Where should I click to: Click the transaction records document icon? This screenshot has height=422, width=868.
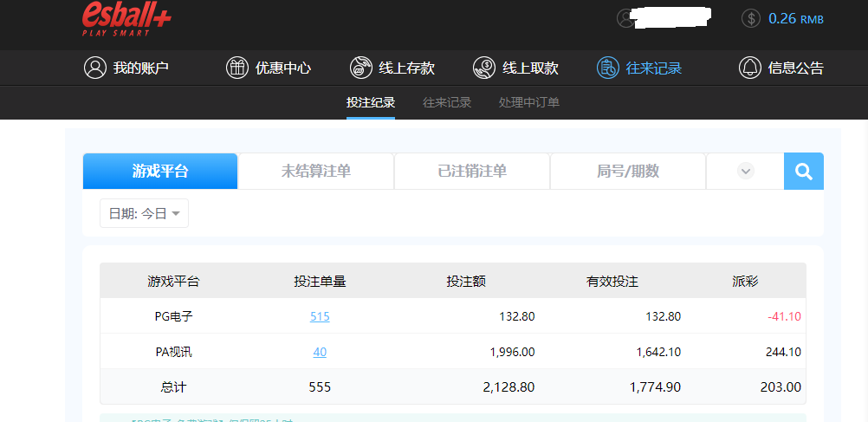608,68
